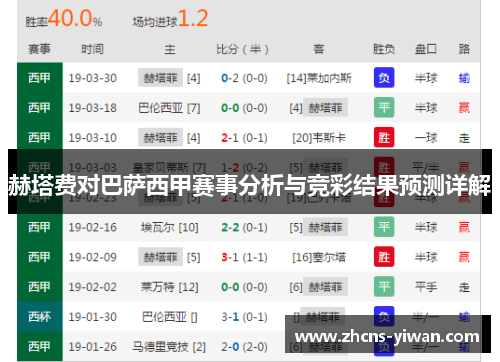Click the date 19-01-30
The image size is (500, 362).
(x=93, y=317)
